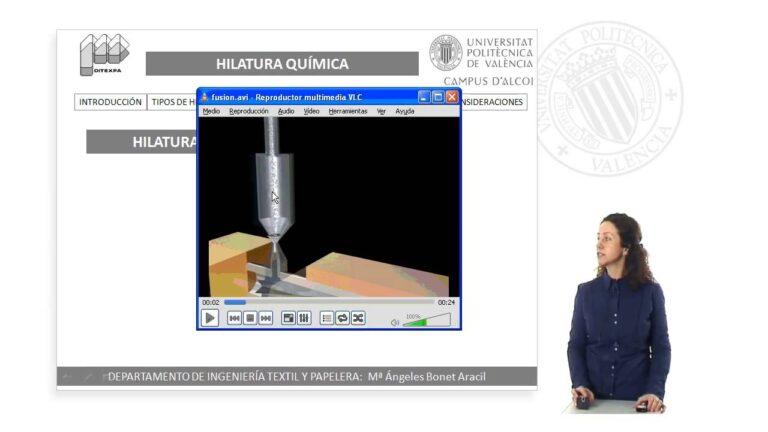Open the Herramientas menu

pos(348,111)
